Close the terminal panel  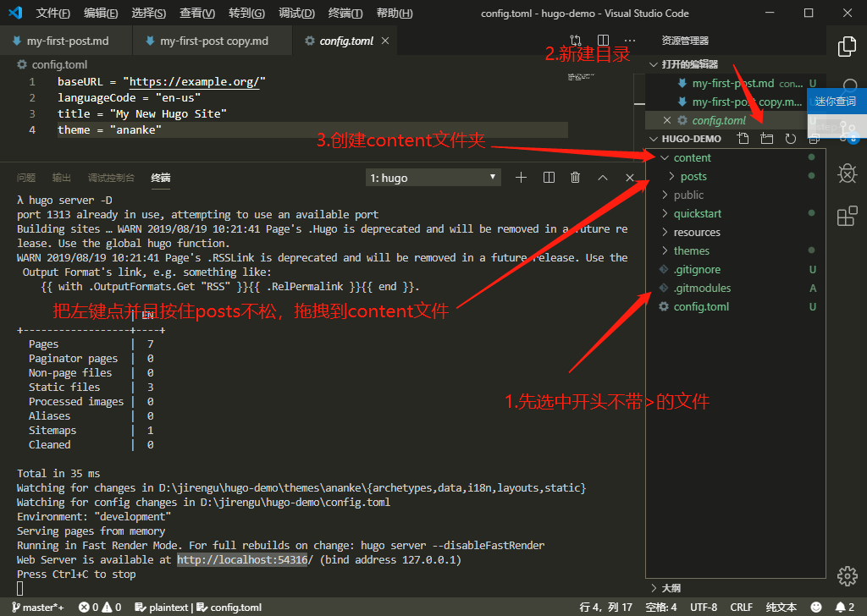click(x=630, y=178)
